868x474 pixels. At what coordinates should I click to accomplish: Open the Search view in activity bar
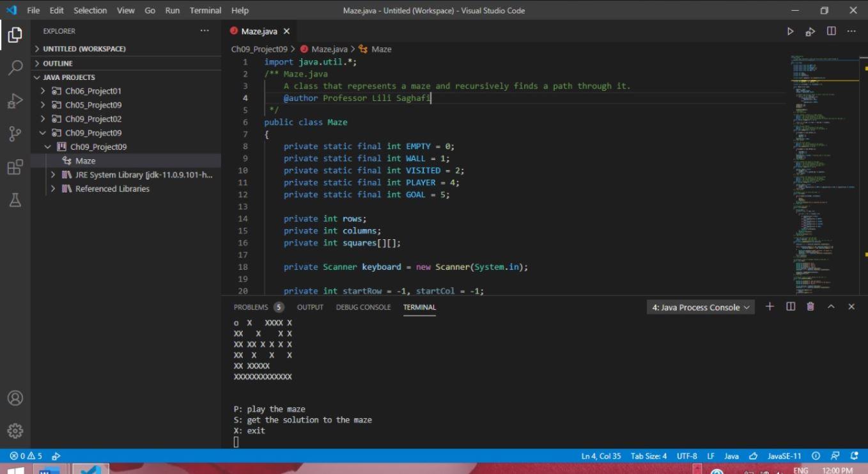15,68
